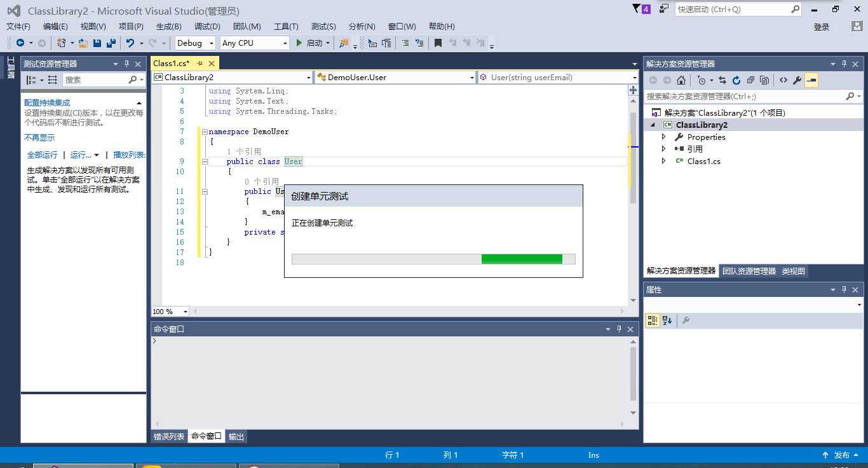Click the Open File folder icon
Image resolution: width=868 pixels, height=468 pixels.
(83, 43)
